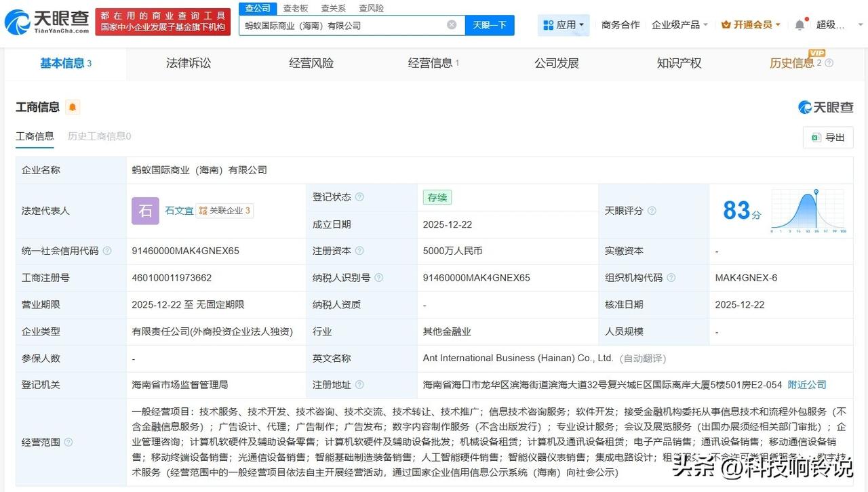The image size is (868, 492).
Task: Expand the 开通会员 dropdown
Action: coord(751,25)
